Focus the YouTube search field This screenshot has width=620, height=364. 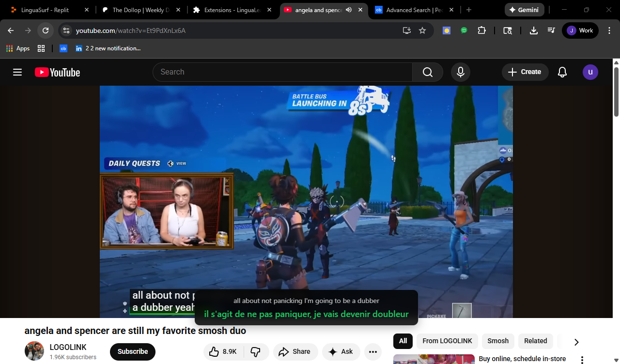(x=282, y=72)
